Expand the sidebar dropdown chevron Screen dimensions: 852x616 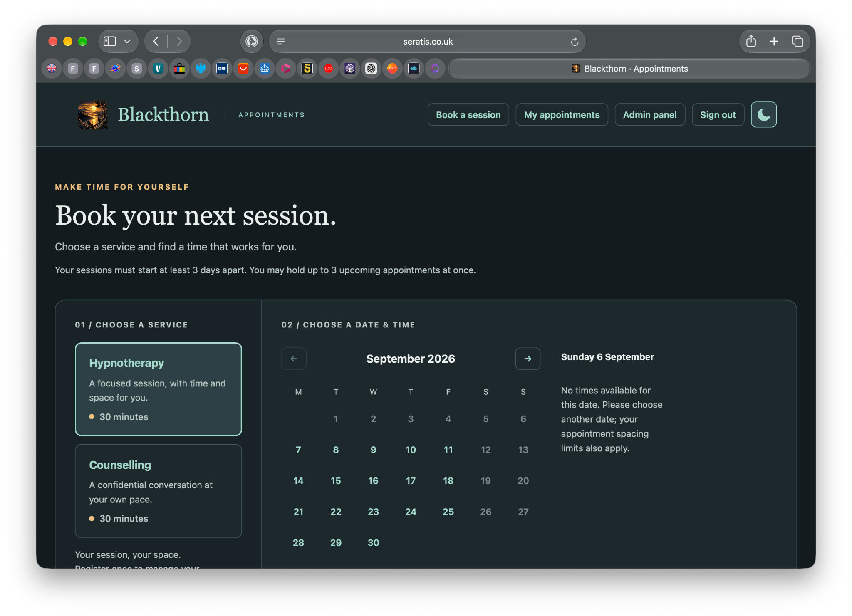click(x=127, y=41)
